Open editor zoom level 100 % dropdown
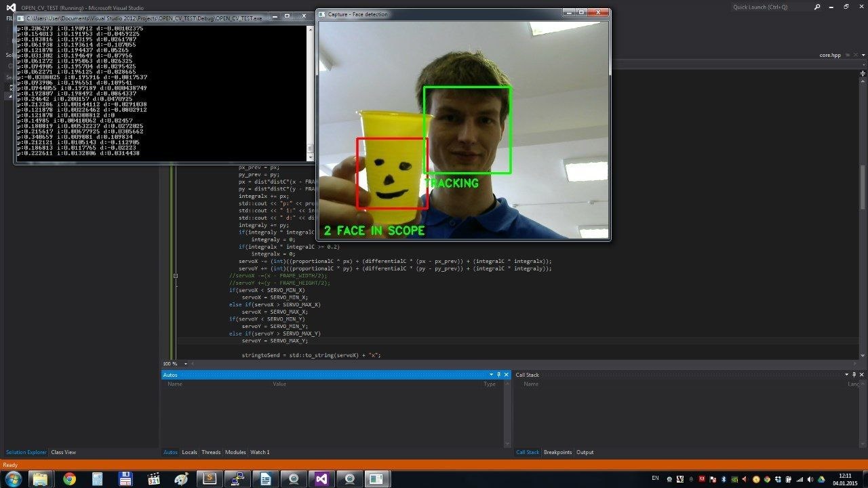 [x=186, y=364]
